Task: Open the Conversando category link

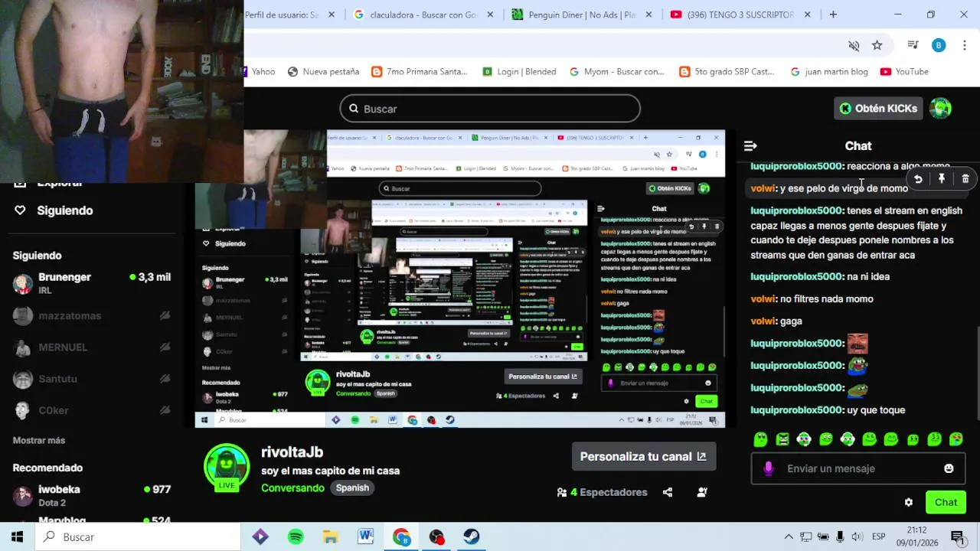Action: click(x=293, y=487)
